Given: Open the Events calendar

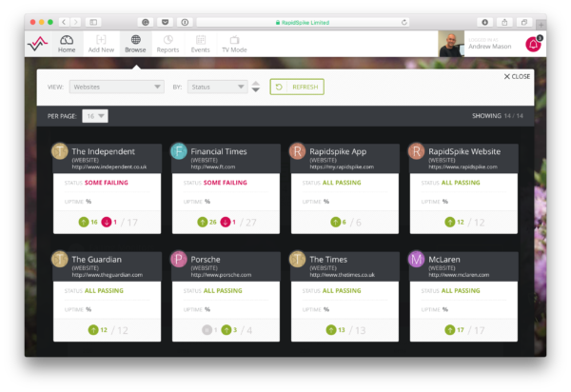Looking at the screenshot, I should [x=201, y=44].
